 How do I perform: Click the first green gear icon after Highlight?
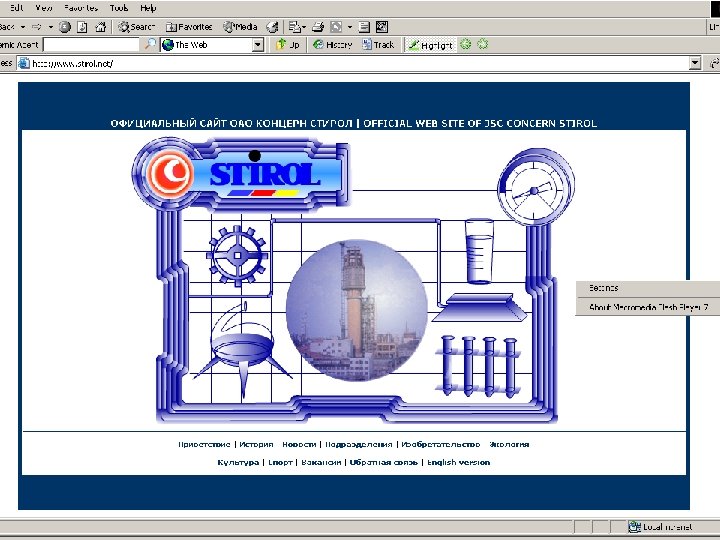466,45
